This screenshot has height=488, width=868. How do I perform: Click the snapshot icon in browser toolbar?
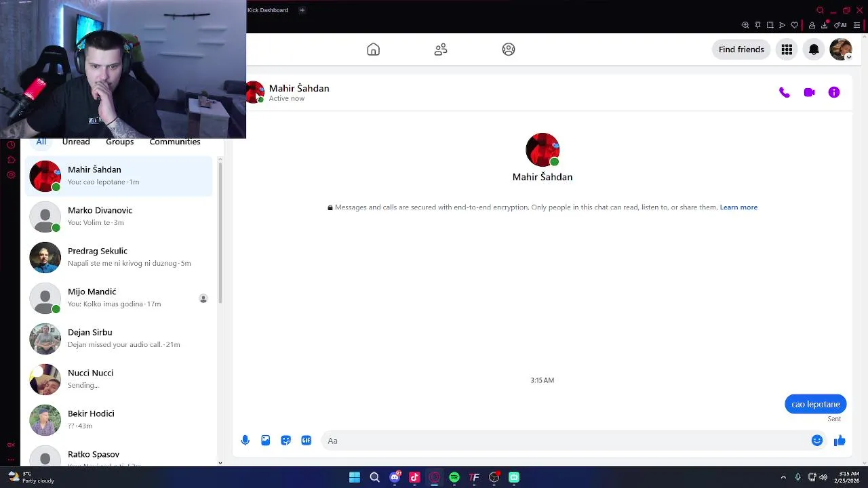pos(770,25)
